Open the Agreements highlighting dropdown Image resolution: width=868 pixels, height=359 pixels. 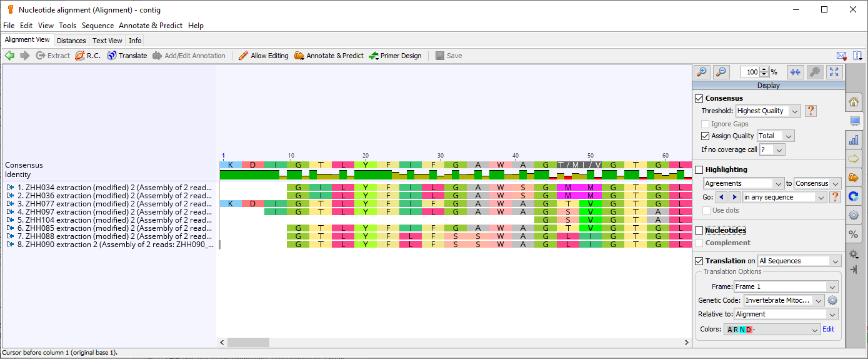point(744,183)
